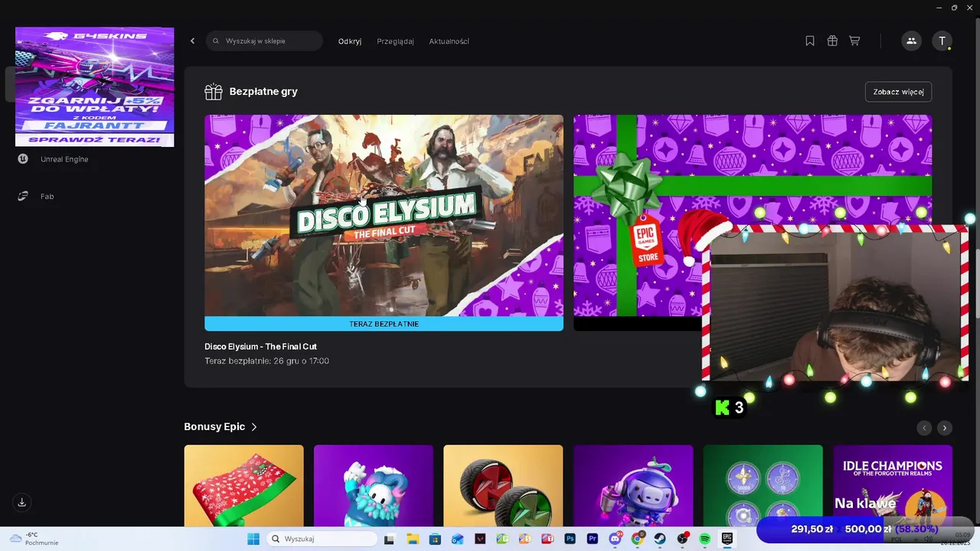980x551 pixels.
Task: Open the profile avatar T
Action: (942, 41)
